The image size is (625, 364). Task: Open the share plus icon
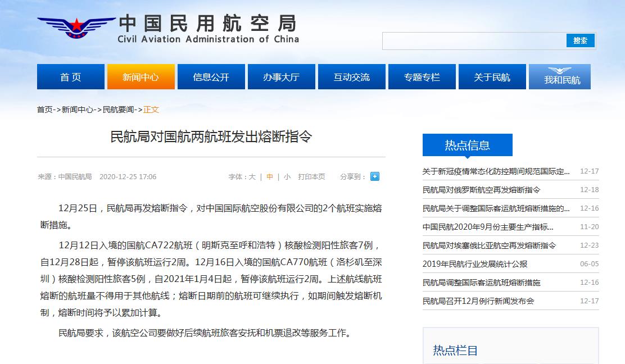coord(375,176)
